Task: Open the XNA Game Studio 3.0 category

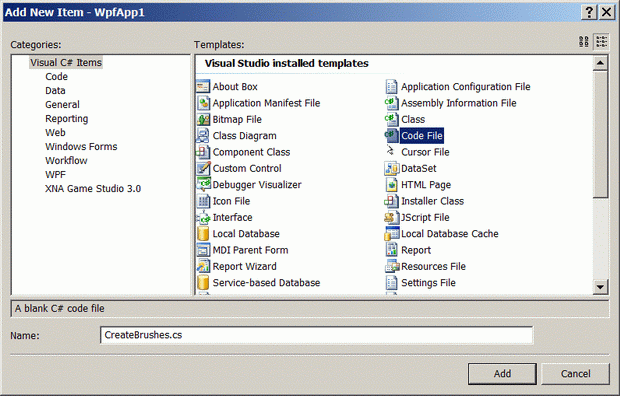Action: (93, 188)
